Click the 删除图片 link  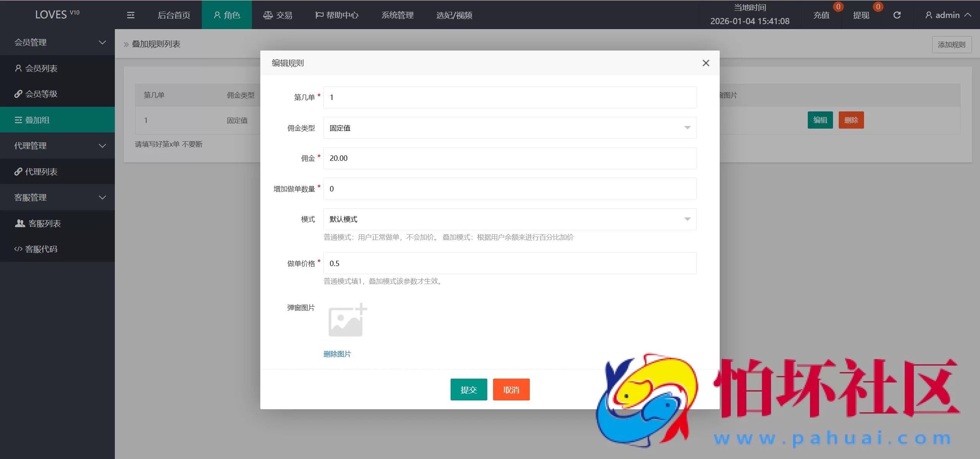point(337,354)
